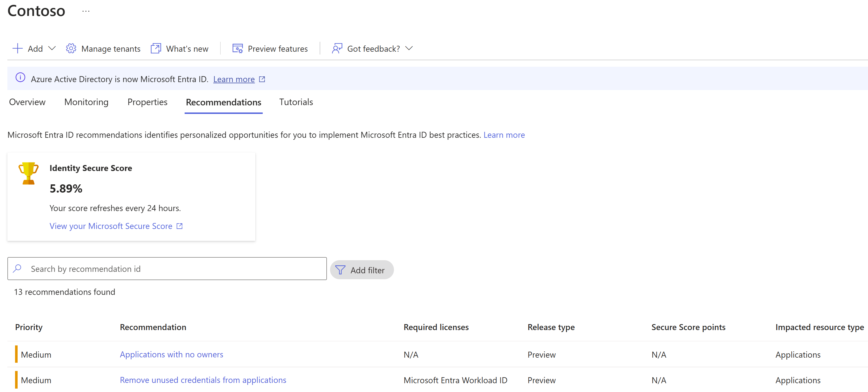This screenshot has height=392, width=868.
Task: Click the Add filter funnel icon
Action: point(340,270)
